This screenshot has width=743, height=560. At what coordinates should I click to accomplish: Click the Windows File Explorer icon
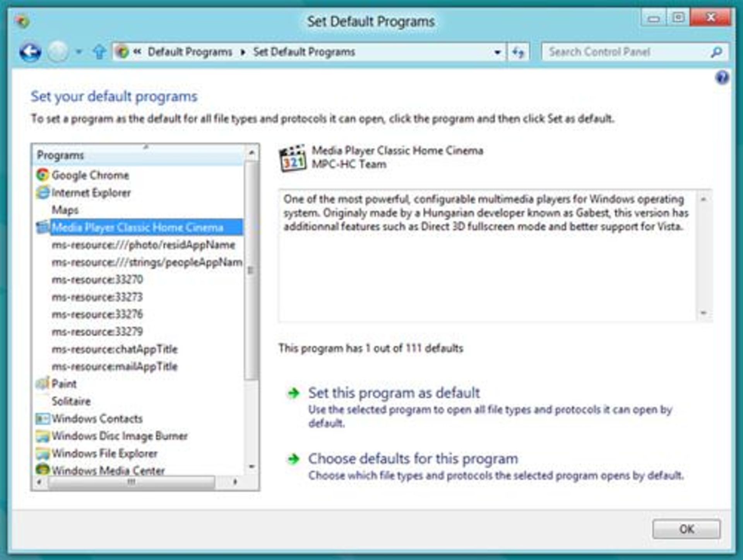tap(43, 453)
